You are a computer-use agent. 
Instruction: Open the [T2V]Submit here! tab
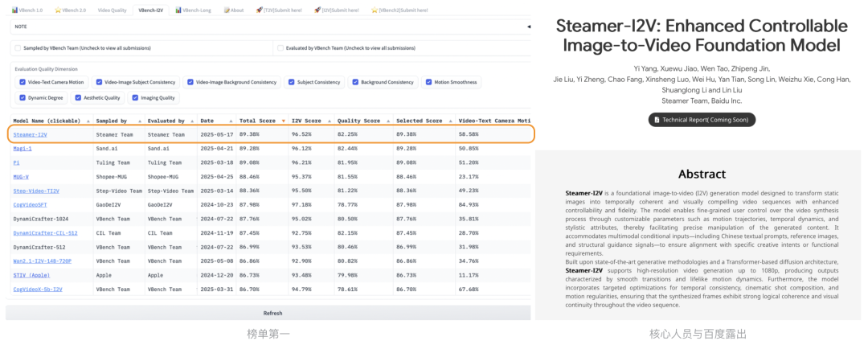[x=280, y=10]
